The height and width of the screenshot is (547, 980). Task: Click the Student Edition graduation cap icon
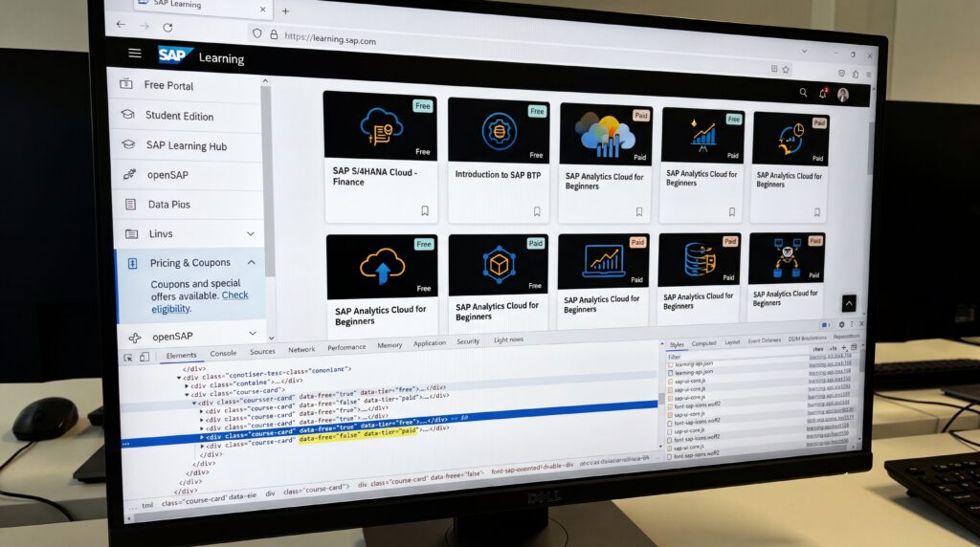[127, 114]
